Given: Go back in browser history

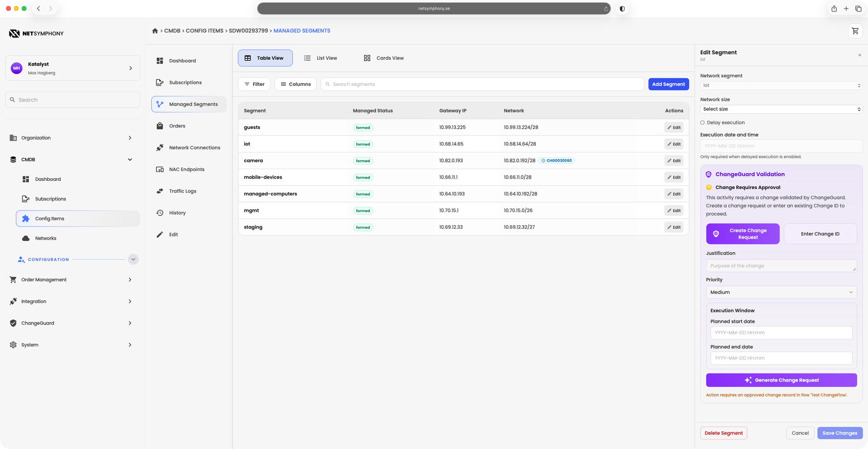Looking at the screenshot, I should (38, 9).
